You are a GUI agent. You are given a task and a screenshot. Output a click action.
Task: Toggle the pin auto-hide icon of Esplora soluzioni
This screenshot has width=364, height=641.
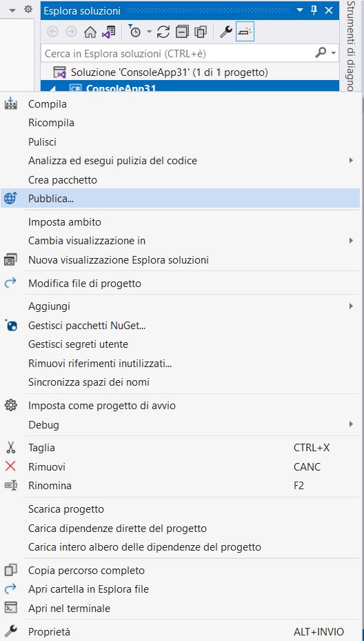coord(314,10)
